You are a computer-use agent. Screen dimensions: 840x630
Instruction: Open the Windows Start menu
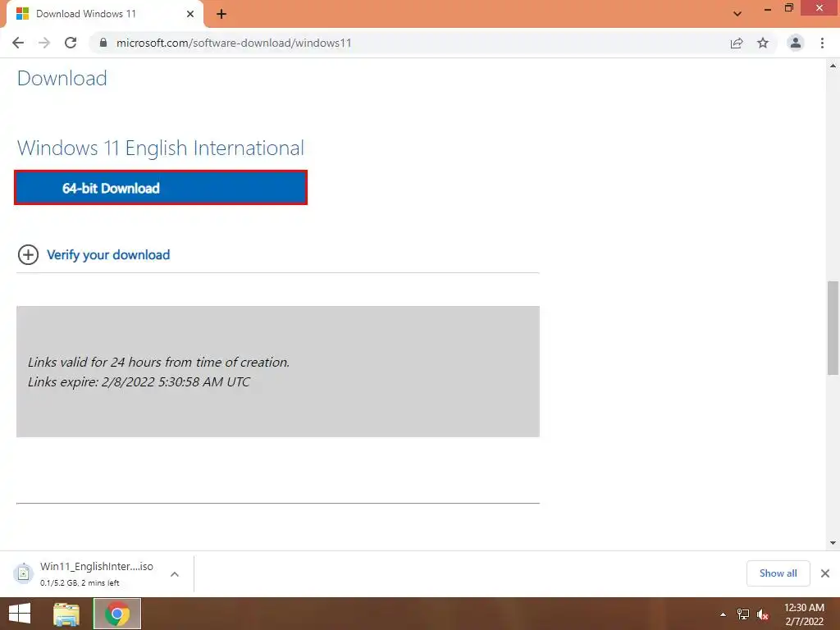coord(20,614)
